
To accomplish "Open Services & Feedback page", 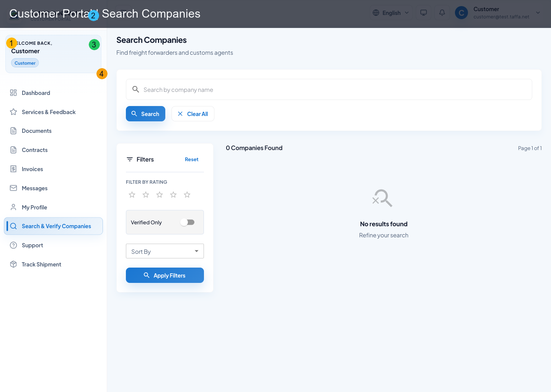I will pos(54,112).
